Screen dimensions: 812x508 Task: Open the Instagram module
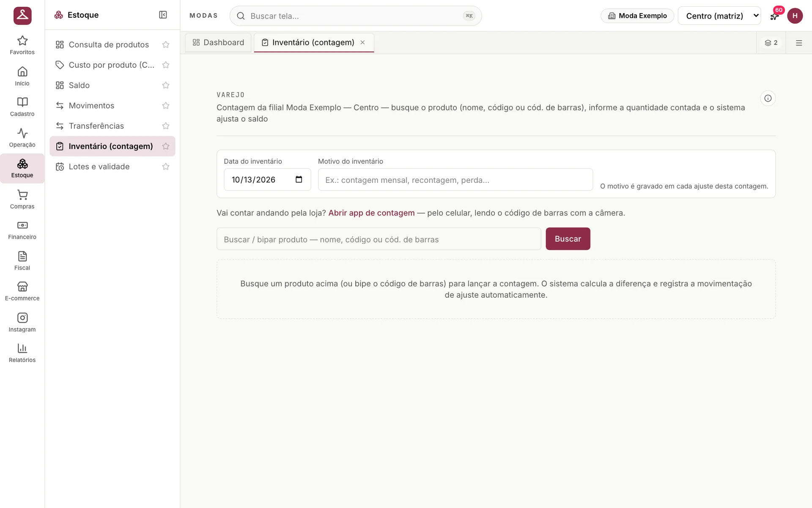click(22, 323)
